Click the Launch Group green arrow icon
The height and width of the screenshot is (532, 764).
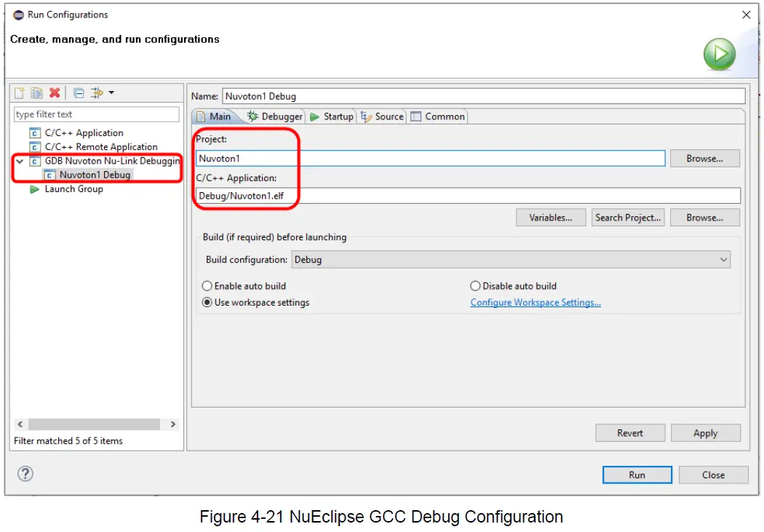click(34, 189)
